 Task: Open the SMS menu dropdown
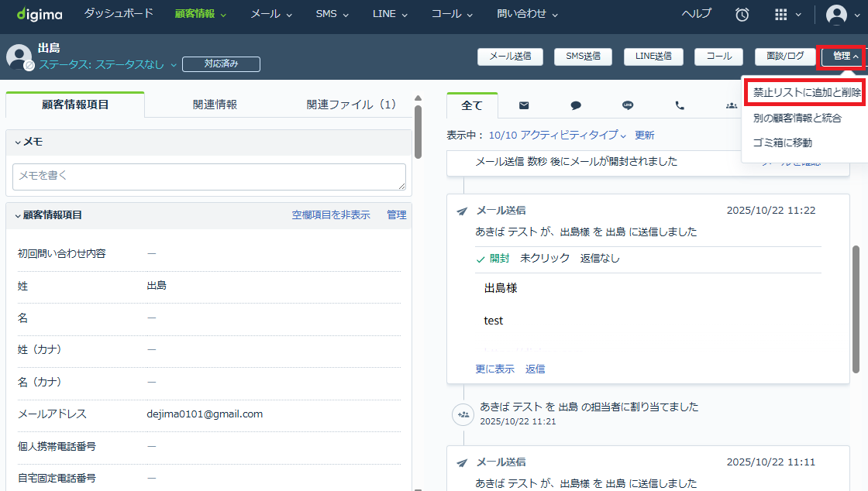(332, 14)
